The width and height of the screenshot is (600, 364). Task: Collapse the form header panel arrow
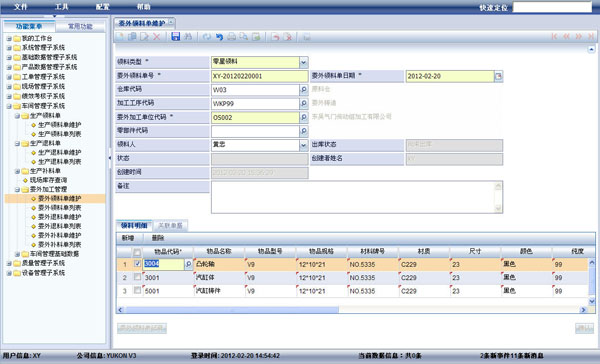click(x=591, y=49)
